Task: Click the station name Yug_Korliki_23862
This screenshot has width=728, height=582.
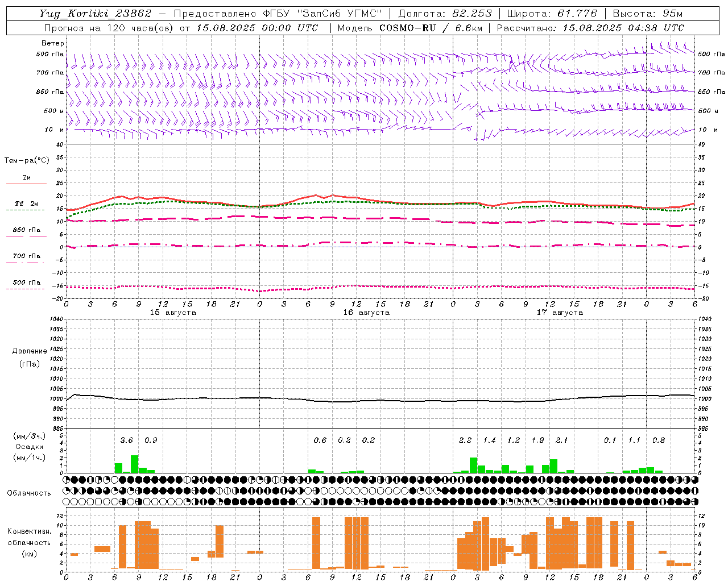Action: pyautogui.click(x=96, y=14)
